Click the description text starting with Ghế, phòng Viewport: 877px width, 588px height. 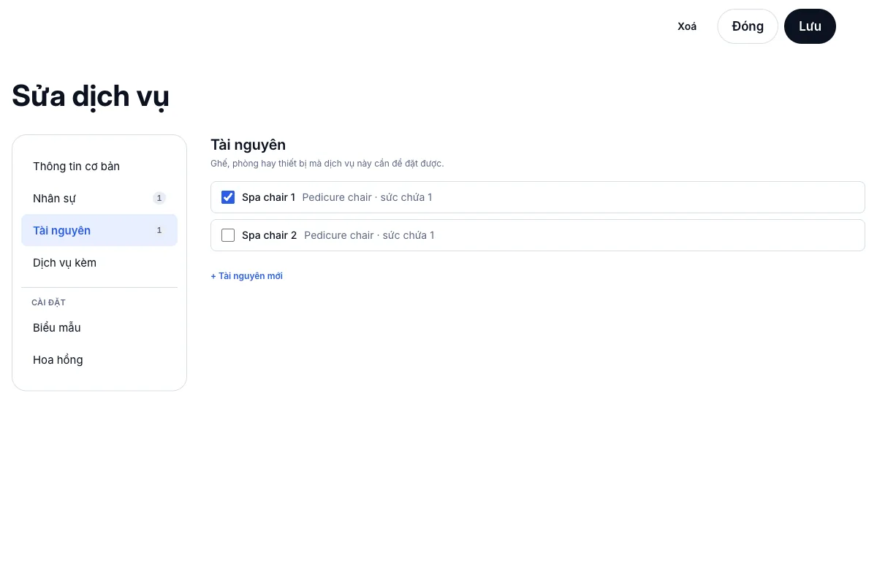[x=327, y=164]
